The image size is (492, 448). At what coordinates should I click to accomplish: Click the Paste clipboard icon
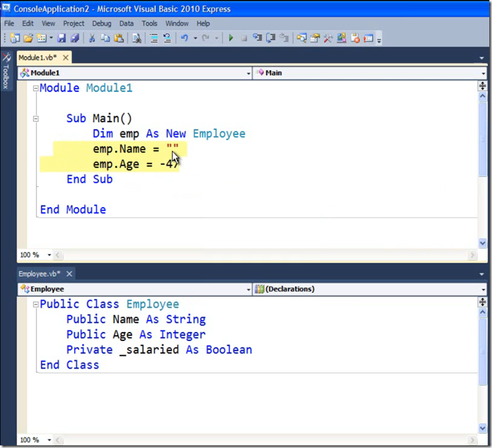tap(119, 38)
